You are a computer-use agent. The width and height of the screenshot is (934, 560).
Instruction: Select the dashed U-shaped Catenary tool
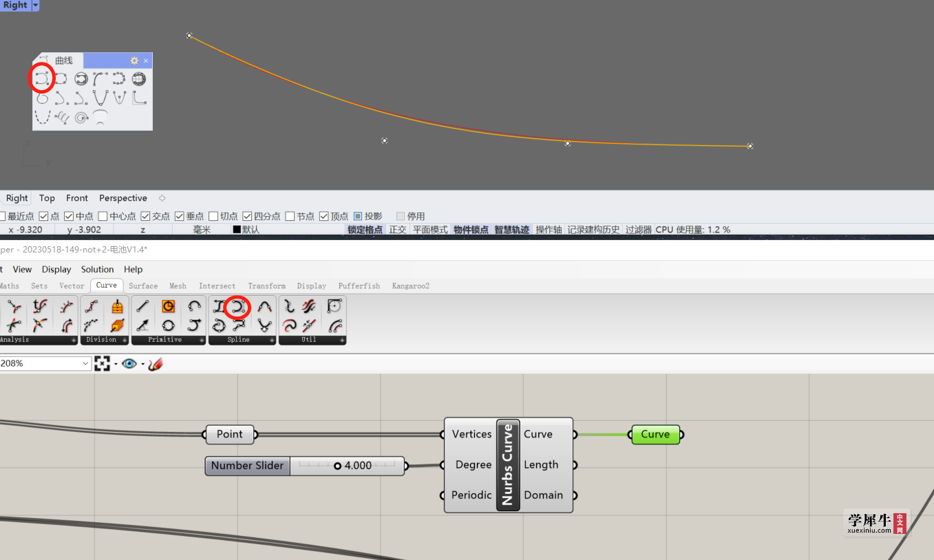click(43, 117)
